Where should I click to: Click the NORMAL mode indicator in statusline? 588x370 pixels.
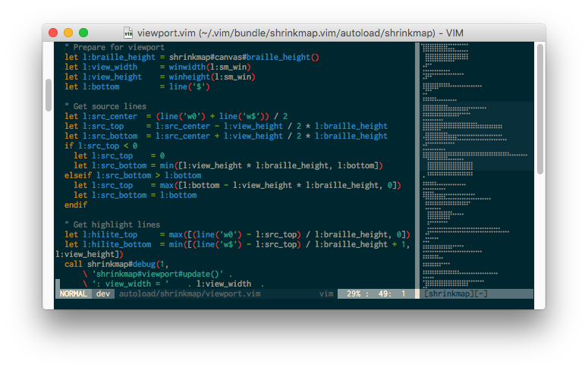pyautogui.click(x=73, y=293)
